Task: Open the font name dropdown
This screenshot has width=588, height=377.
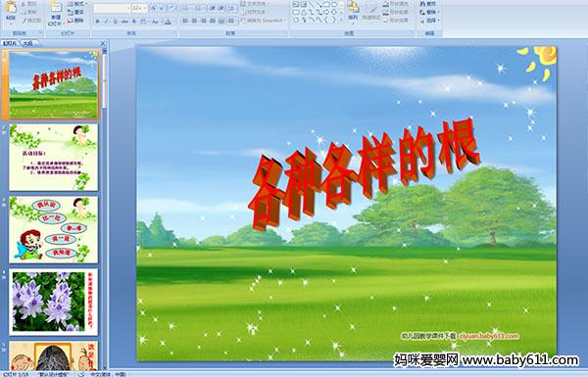Action: click(x=128, y=8)
